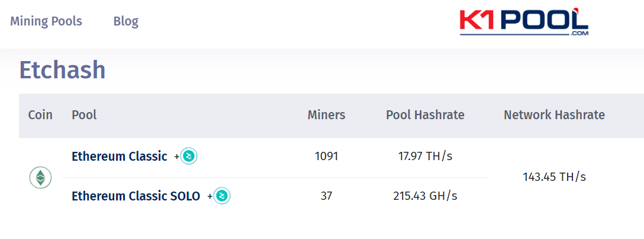
Task: Select the 1091 miners value
Action: tap(327, 157)
